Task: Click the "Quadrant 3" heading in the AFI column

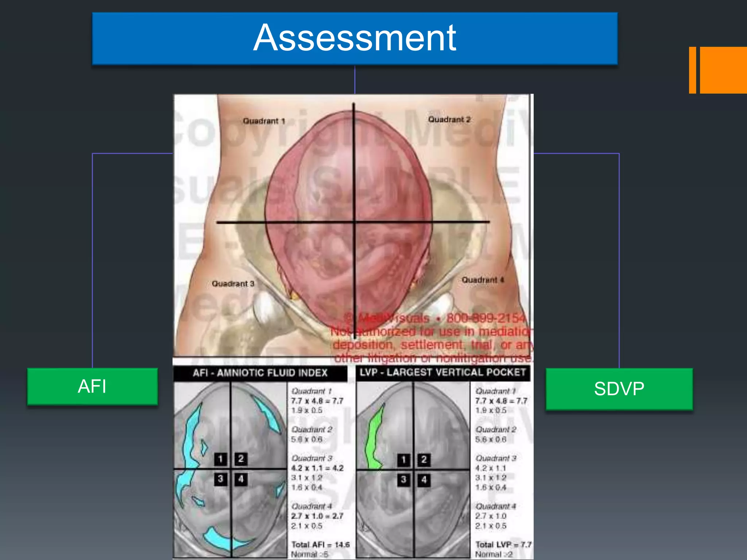Action: click(x=312, y=458)
